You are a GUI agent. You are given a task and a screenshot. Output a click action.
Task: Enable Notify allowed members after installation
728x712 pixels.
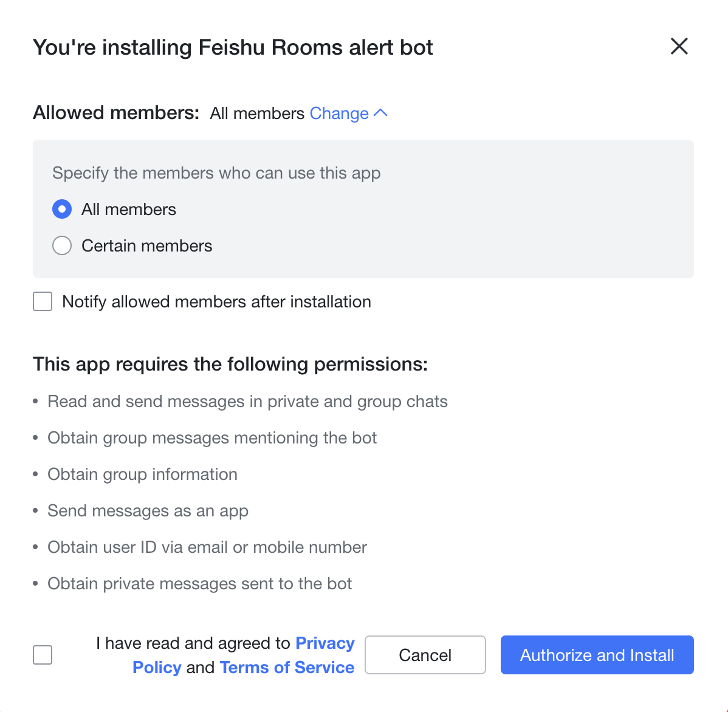point(42,301)
